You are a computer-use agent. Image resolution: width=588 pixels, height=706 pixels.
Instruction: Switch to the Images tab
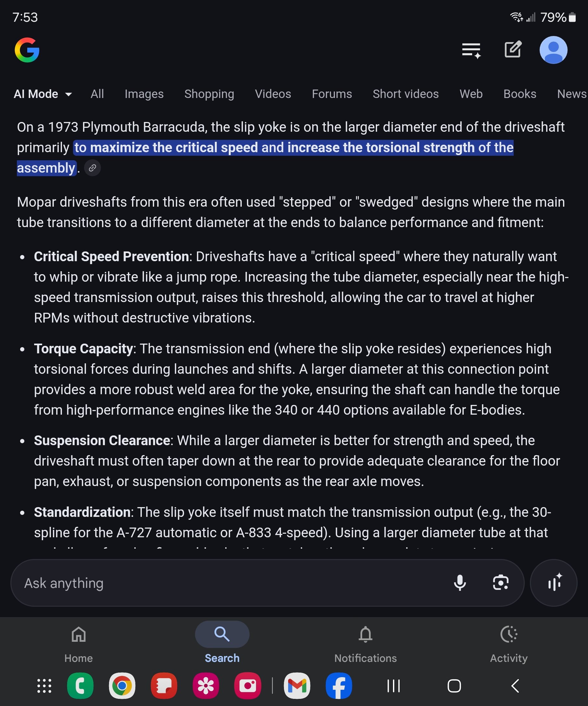[x=144, y=94]
